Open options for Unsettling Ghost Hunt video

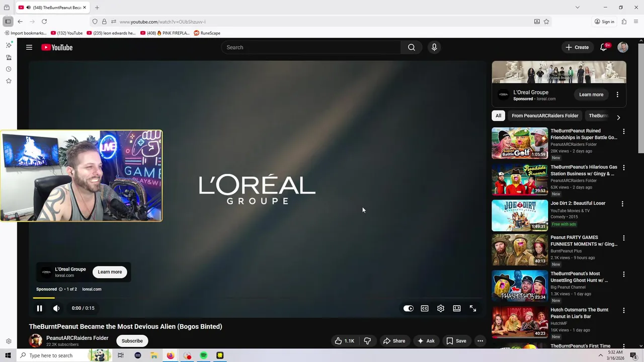[624, 274]
